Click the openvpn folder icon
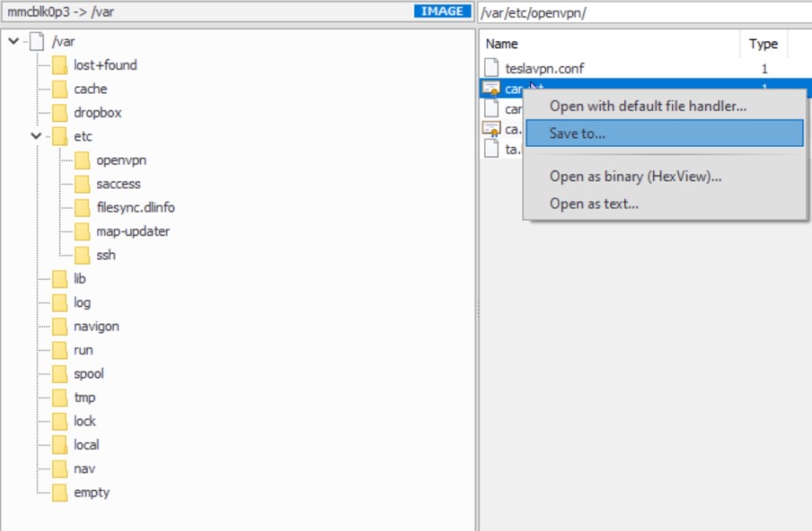 82,160
